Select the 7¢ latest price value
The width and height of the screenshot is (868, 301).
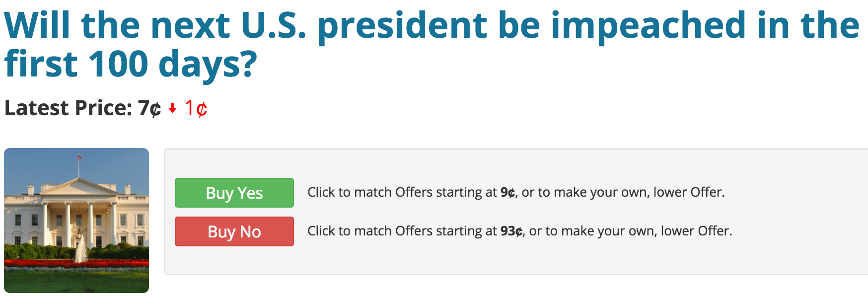[x=149, y=108]
